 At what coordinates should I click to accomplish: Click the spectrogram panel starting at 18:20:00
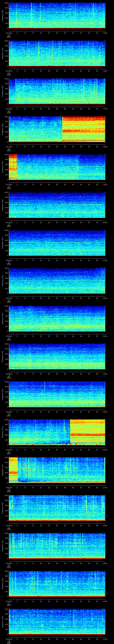[57, 243]
